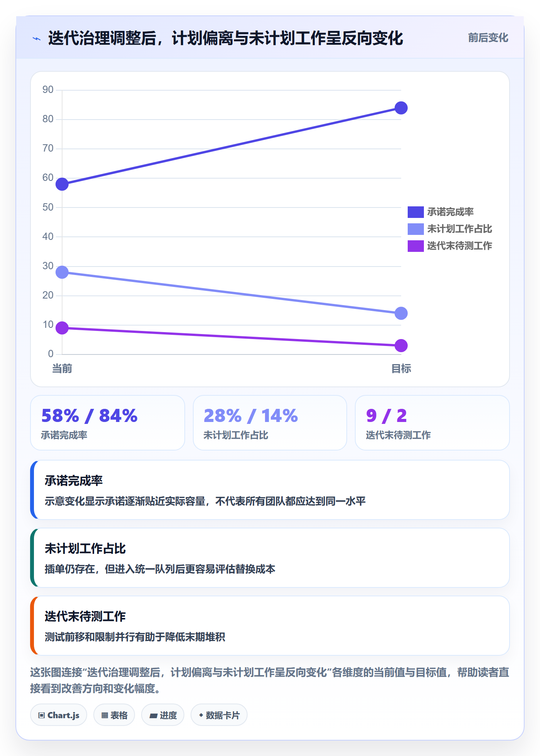Click the diamond icon in the 数据卡片 chip

point(201,715)
